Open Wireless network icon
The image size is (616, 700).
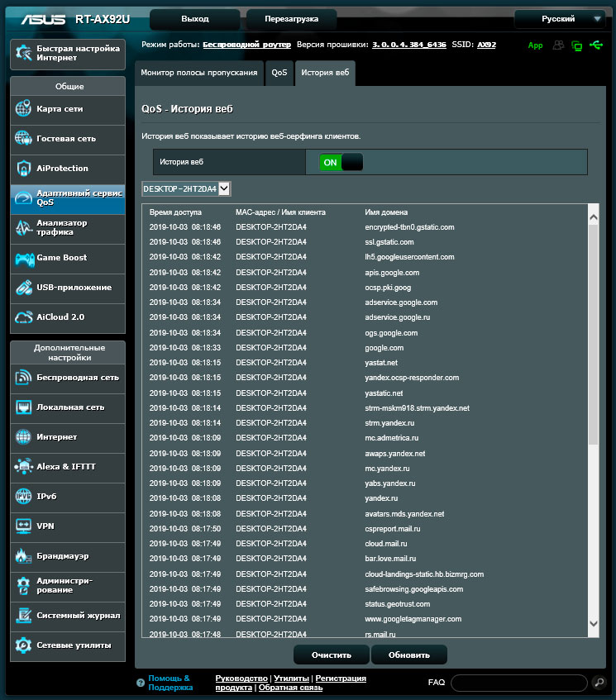pyautogui.click(x=23, y=377)
